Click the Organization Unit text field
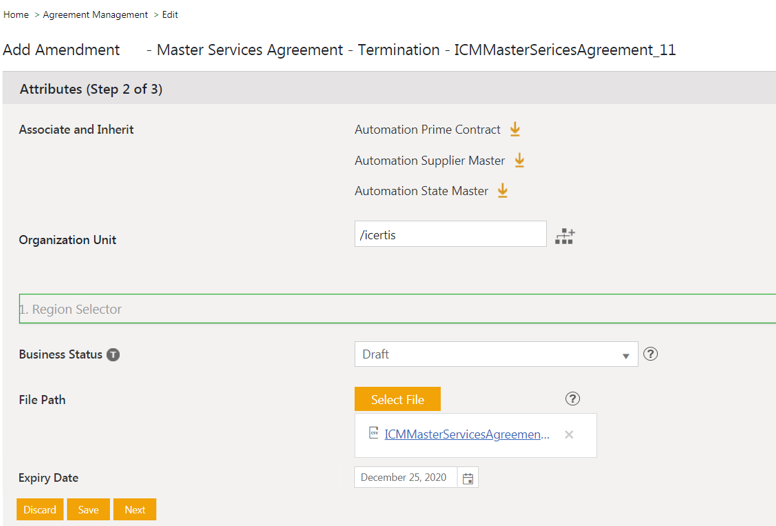776x526 pixels. 450,235
